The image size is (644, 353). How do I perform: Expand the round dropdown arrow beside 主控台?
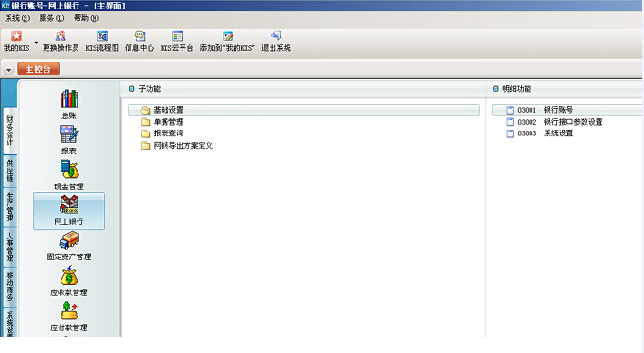click(9, 70)
